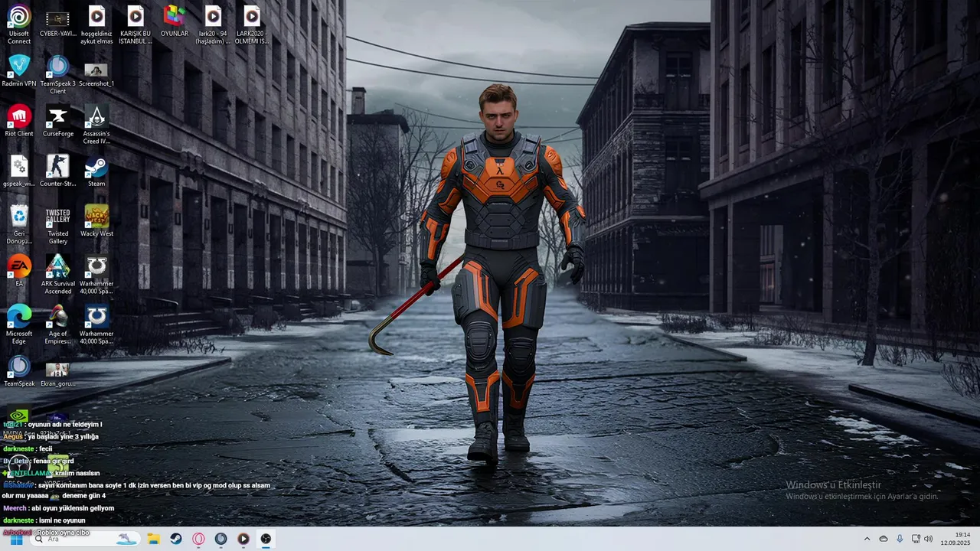The height and width of the screenshot is (551, 980).
Task: Open the Ekran_goru... image file
Action: (x=57, y=373)
